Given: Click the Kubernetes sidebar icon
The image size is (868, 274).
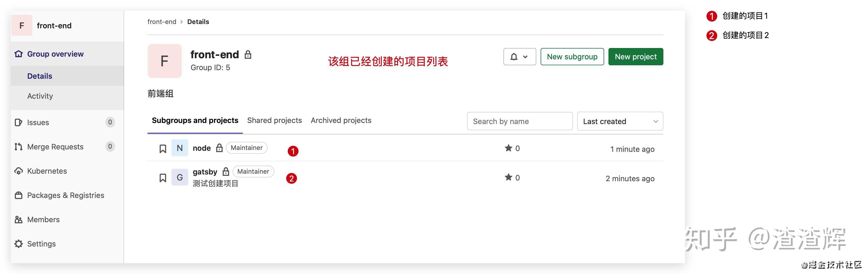Looking at the screenshot, I should [19, 171].
